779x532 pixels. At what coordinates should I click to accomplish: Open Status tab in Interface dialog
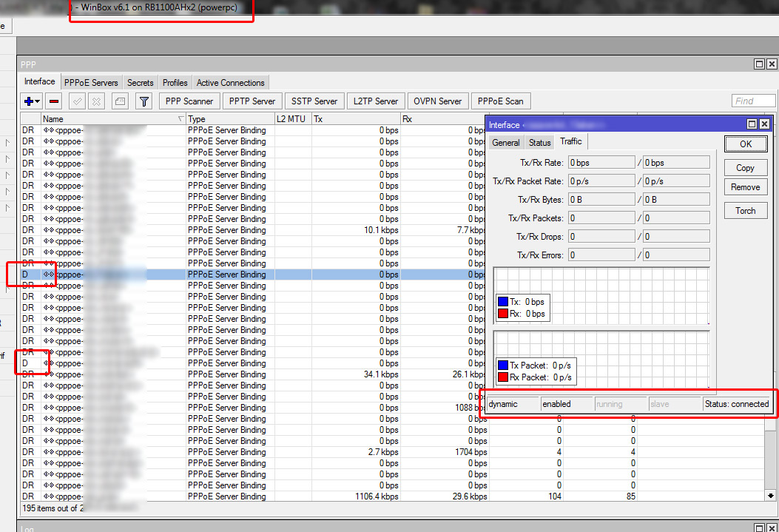pos(539,143)
